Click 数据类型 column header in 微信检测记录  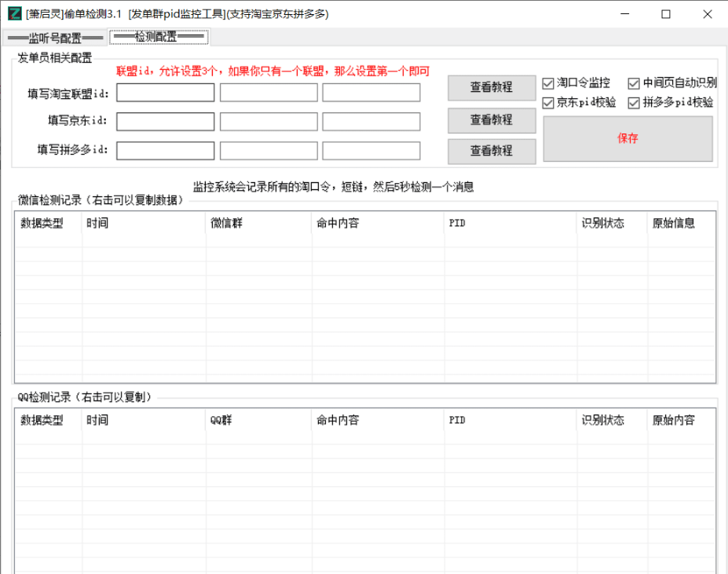tap(49, 223)
